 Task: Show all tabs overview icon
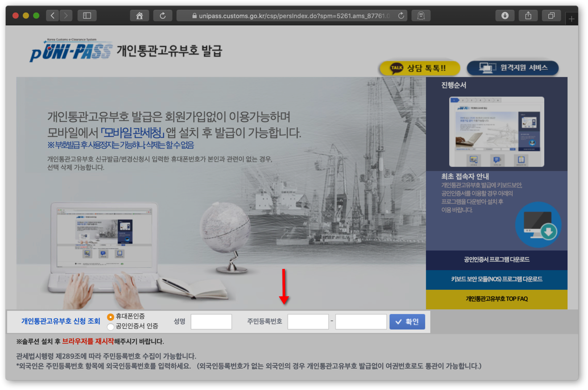551,16
